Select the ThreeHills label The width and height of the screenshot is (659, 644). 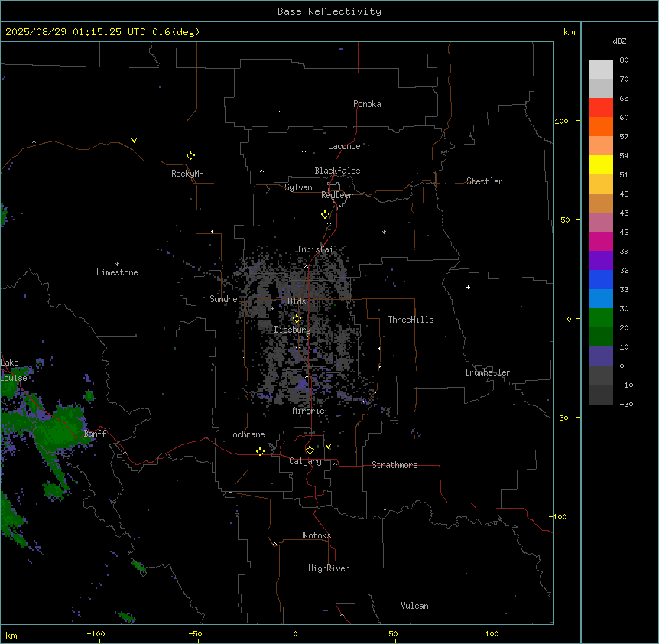(411, 320)
